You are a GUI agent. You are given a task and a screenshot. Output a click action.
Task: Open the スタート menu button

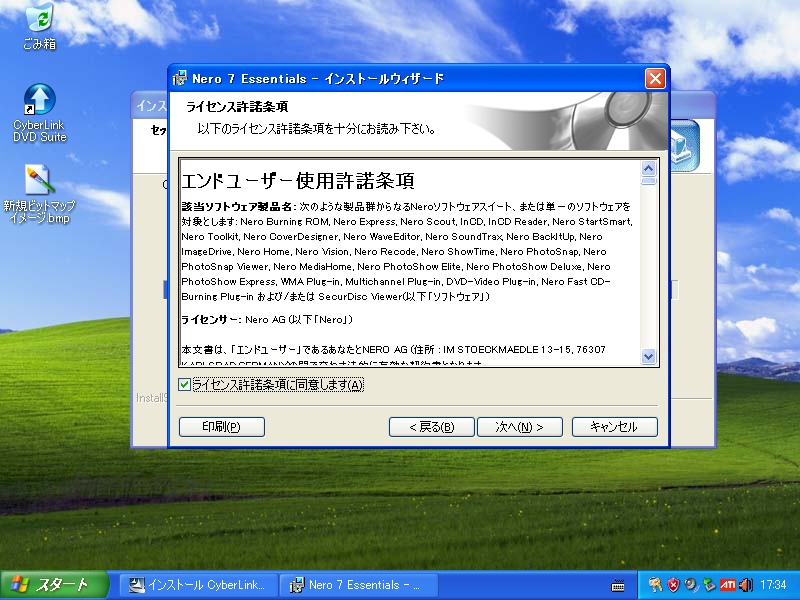[54, 585]
